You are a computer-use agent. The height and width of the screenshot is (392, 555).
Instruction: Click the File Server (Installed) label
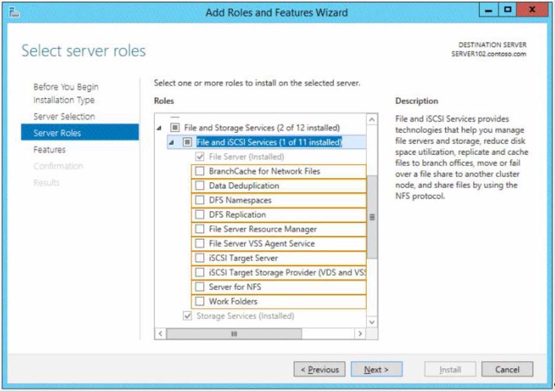(x=246, y=157)
